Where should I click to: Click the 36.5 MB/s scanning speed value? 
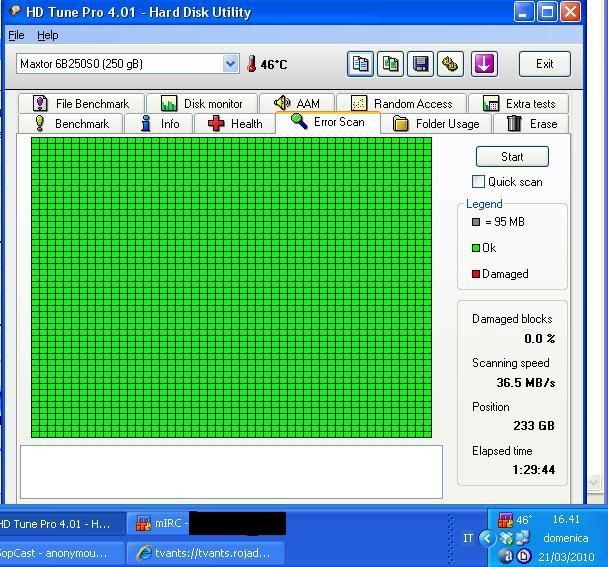click(526, 383)
